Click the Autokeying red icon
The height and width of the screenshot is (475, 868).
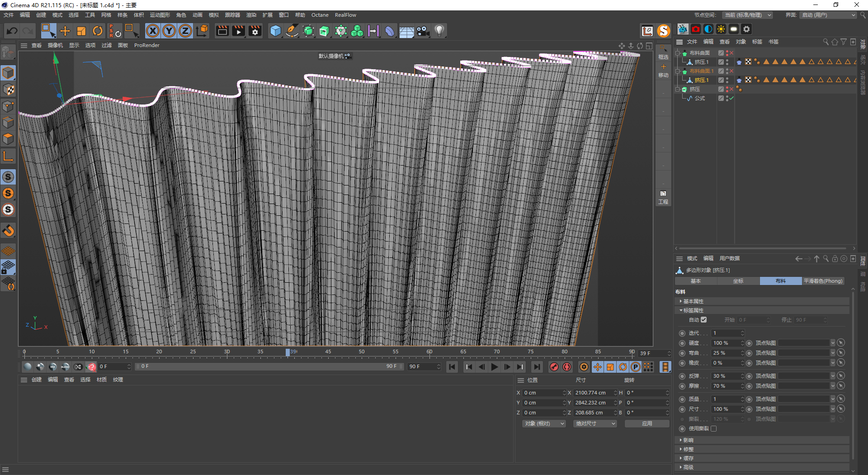pos(567,367)
